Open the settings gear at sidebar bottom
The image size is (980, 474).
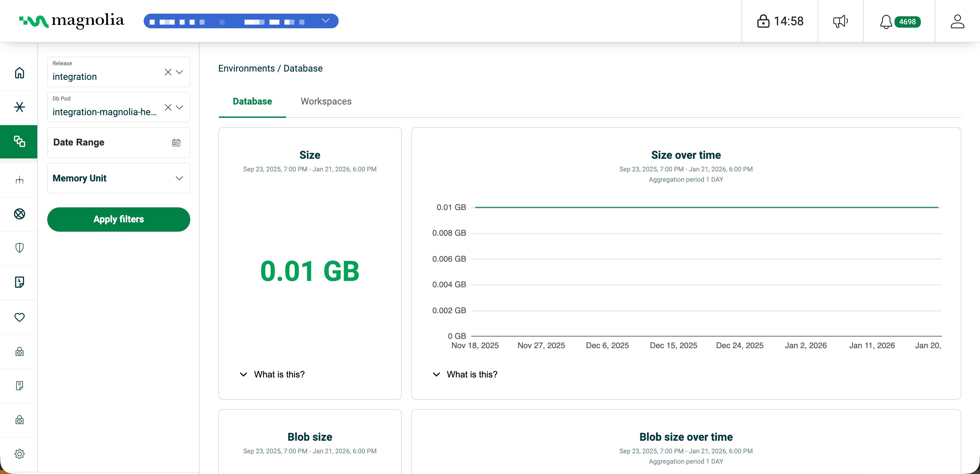[x=19, y=453]
